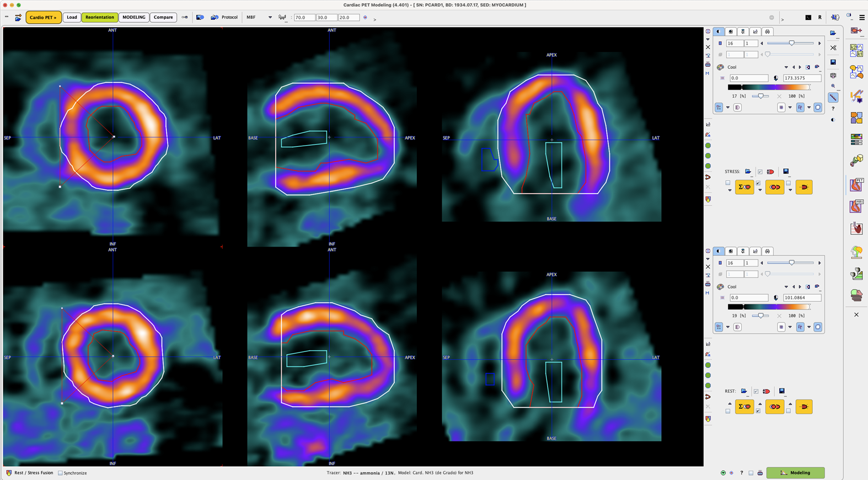
Task: Click the REST middle heart contour button
Action: [x=775, y=407]
